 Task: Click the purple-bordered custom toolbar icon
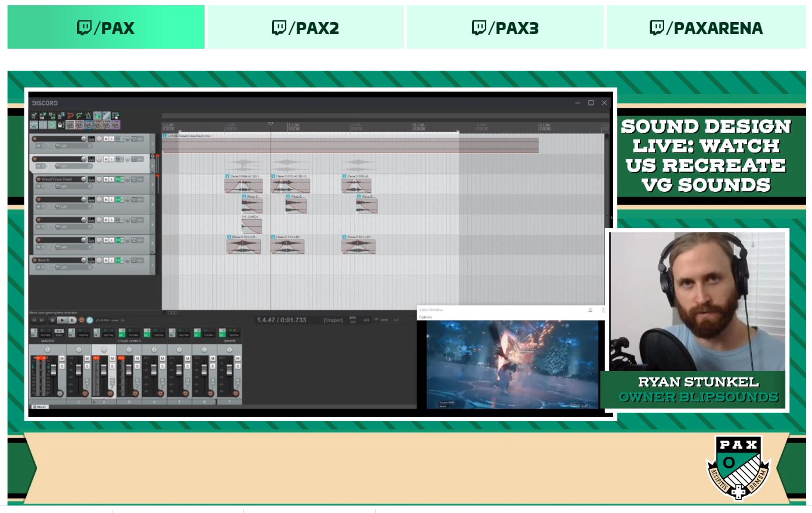click(115, 125)
